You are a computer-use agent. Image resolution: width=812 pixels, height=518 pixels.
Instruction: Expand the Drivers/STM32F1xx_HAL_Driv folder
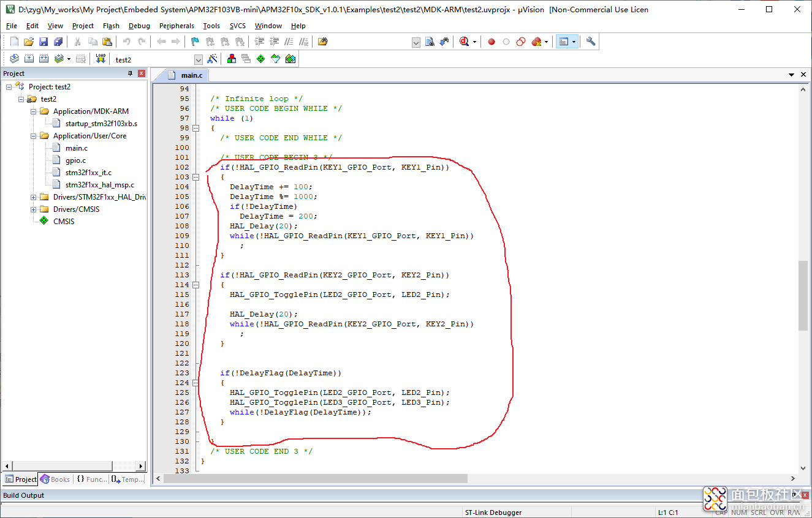[x=34, y=197]
